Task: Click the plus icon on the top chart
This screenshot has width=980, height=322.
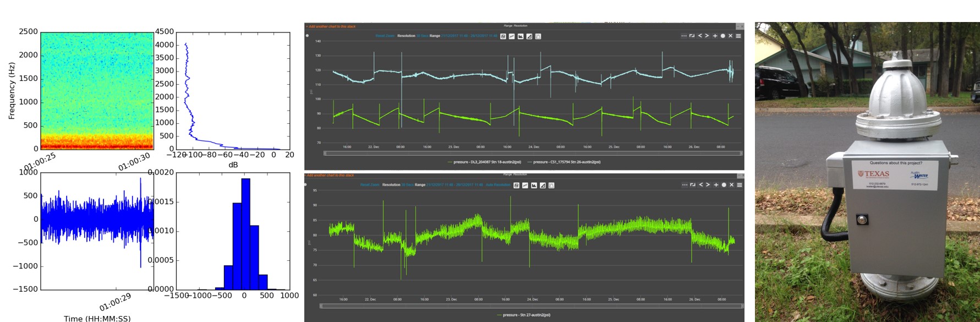Action: point(715,36)
